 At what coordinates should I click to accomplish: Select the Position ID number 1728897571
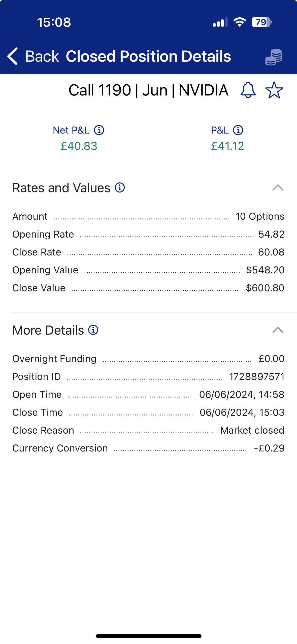[256, 377]
